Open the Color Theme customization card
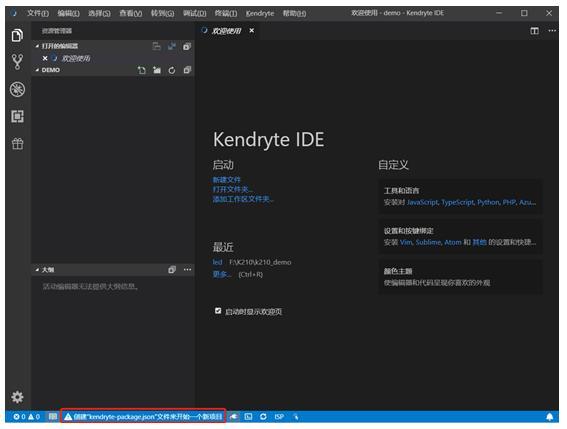The image size is (567, 429). (460, 277)
